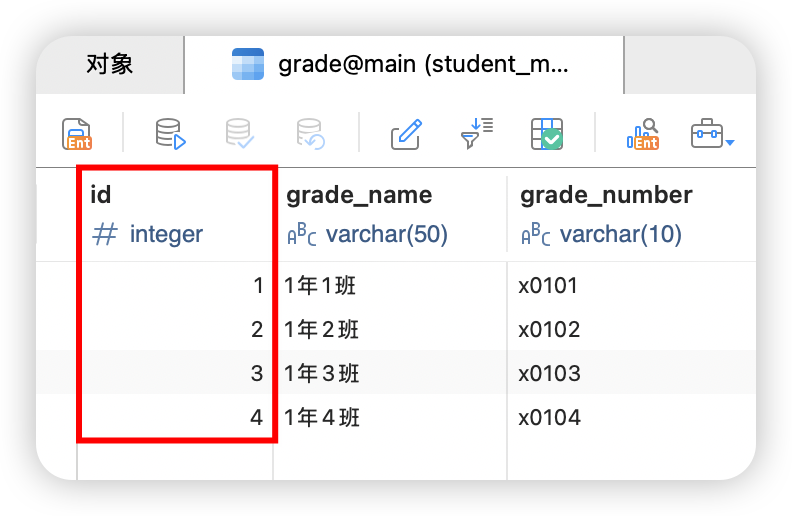Image resolution: width=792 pixels, height=516 pixels.
Task: Click the Ent document icon in toolbar
Action: 77,134
